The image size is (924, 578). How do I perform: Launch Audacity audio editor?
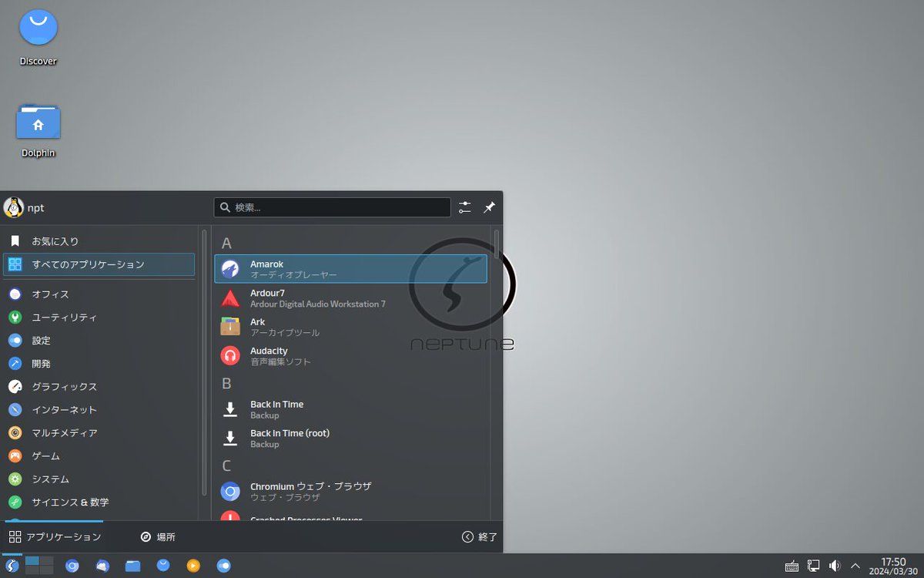click(x=350, y=355)
